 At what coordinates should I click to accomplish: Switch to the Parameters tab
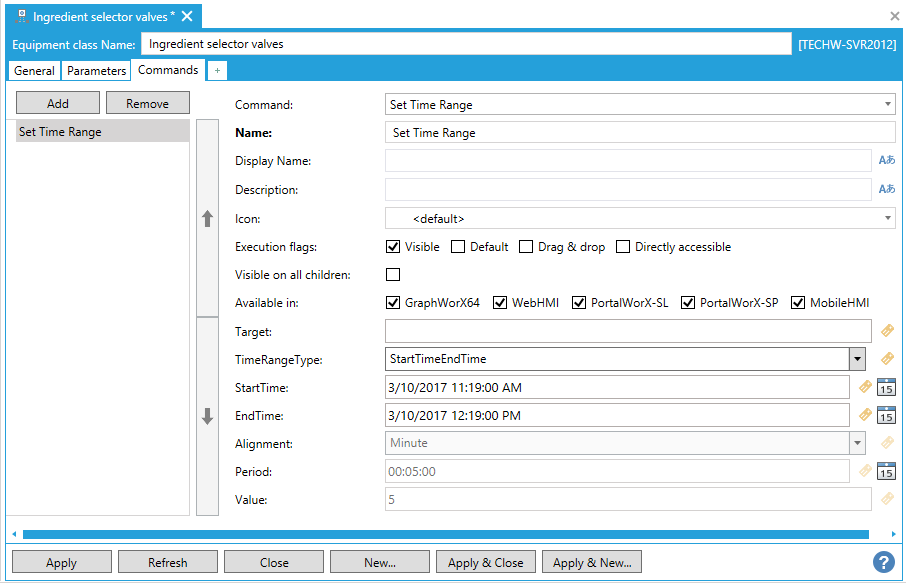tap(97, 71)
